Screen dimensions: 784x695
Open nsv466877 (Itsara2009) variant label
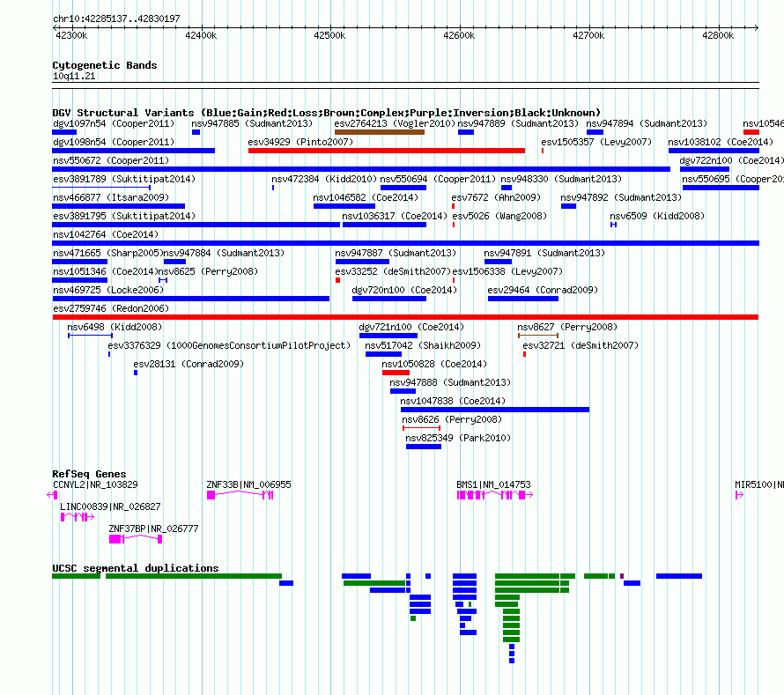pos(111,197)
